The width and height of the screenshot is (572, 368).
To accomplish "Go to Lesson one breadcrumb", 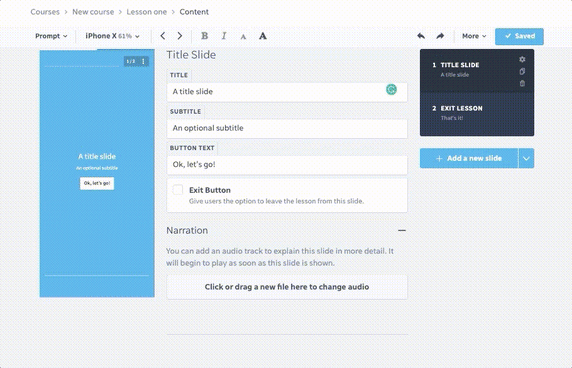I will (x=147, y=12).
